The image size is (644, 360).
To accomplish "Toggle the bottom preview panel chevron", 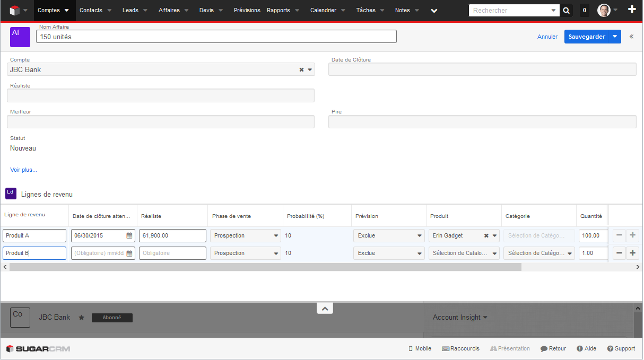I will 325,309.
